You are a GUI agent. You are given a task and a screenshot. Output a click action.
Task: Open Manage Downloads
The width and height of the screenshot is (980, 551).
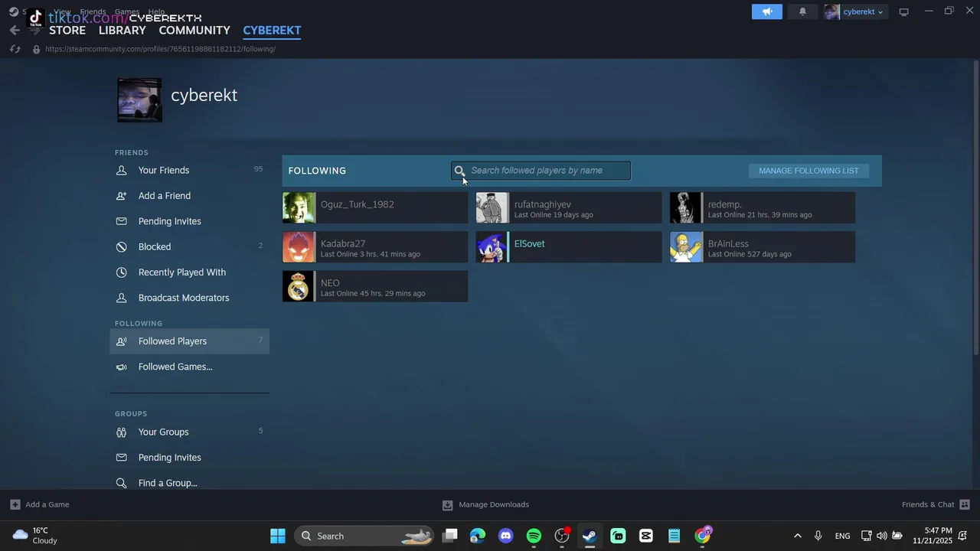pyautogui.click(x=485, y=504)
